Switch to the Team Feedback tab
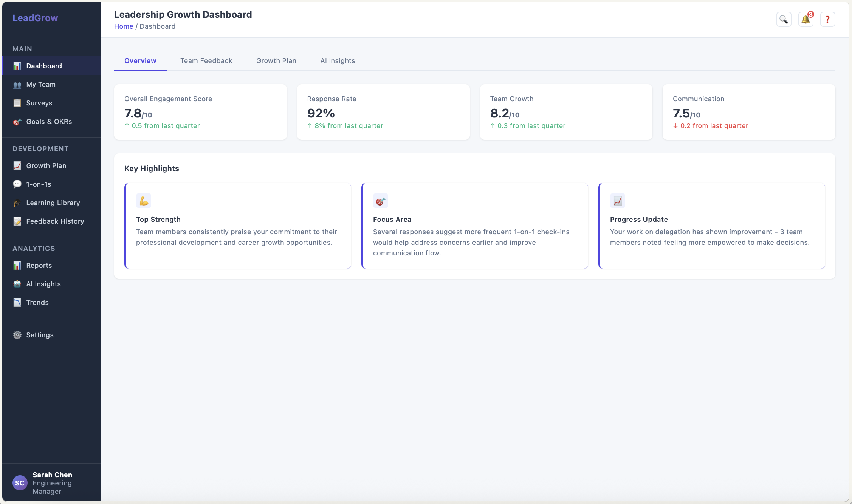 click(x=206, y=61)
